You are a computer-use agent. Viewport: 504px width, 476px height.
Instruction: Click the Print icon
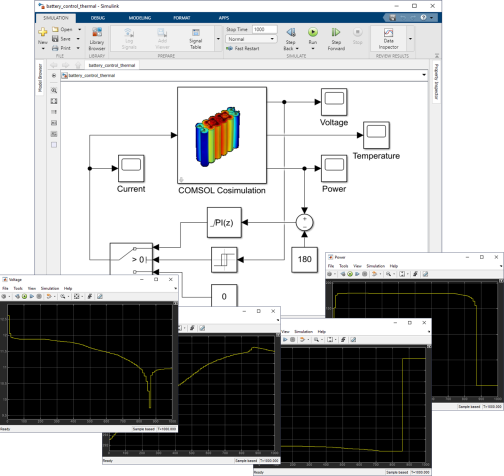click(55, 48)
